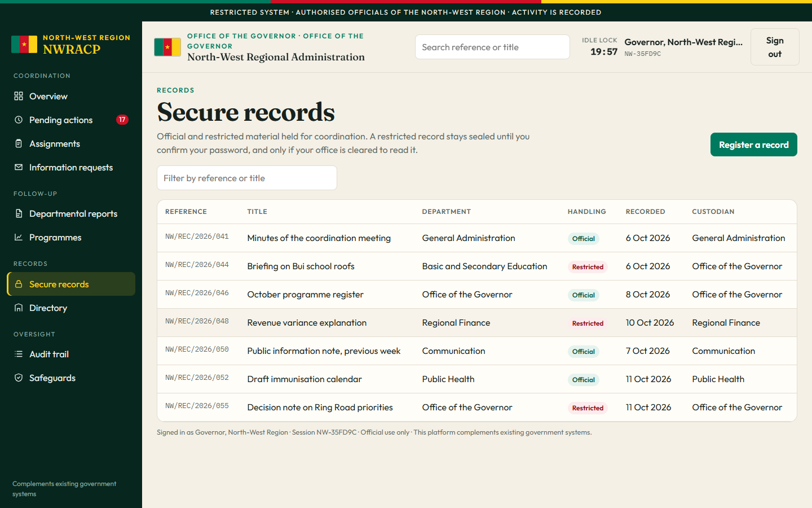Click the Overview grid icon in sidebar
Screen dimensions: 812x508
(19, 96)
